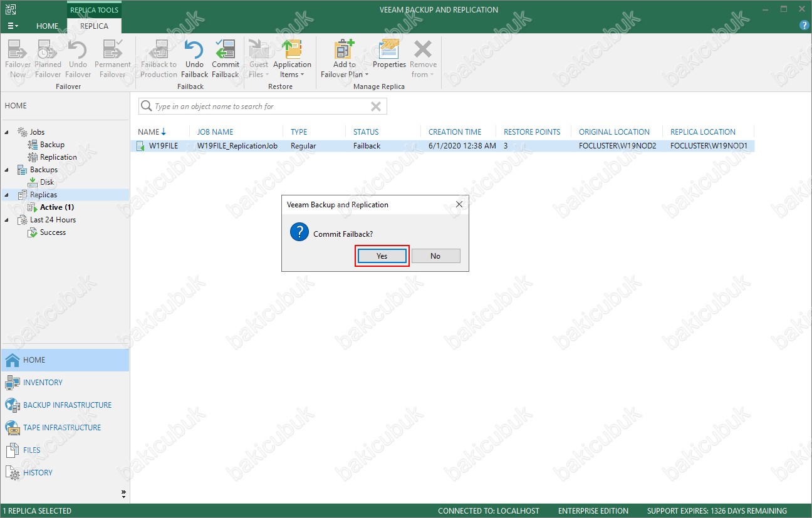Open the TAPE INFRASTRUCTURE view
812x518 pixels.
pos(65,428)
